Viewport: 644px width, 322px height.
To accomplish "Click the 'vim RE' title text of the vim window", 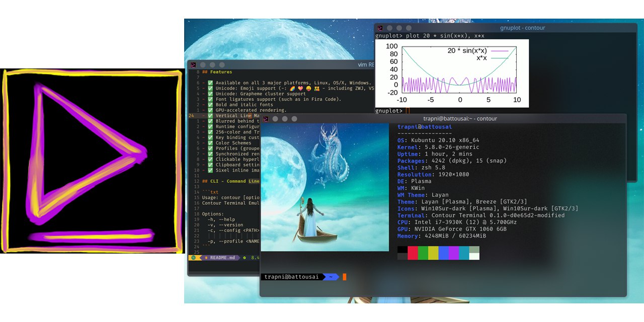I will pos(366,64).
